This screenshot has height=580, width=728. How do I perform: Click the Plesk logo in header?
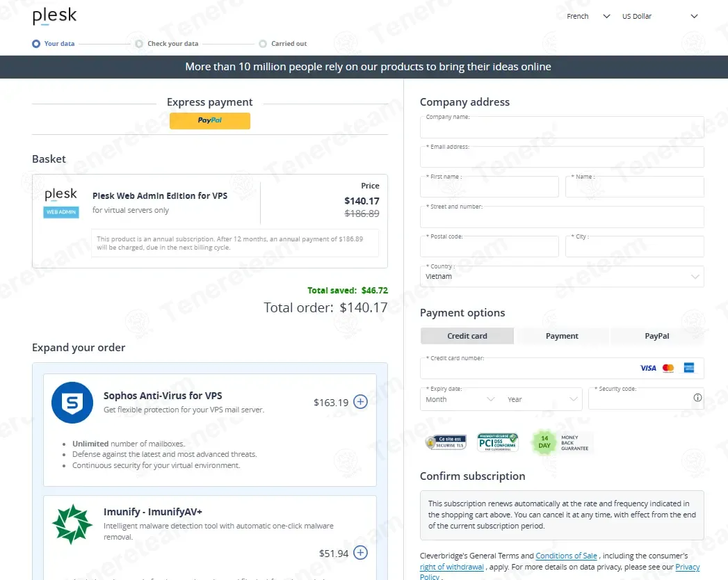coord(54,16)
